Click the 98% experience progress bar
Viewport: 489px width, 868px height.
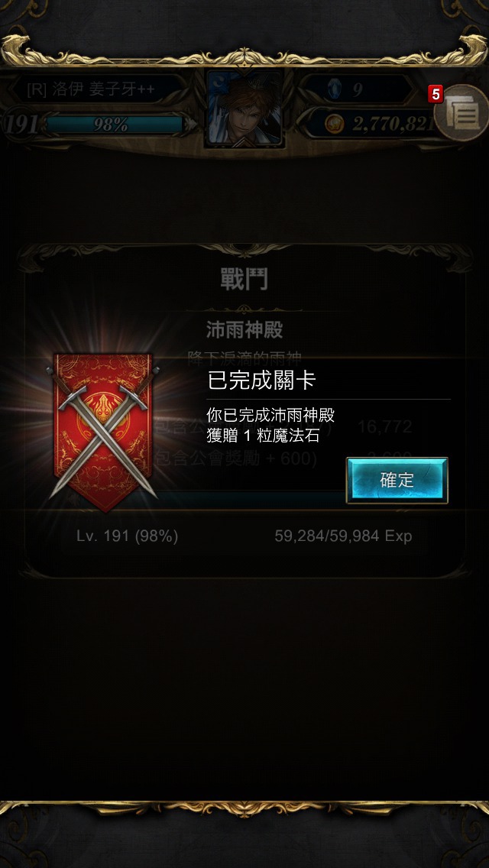coord(114,125)
